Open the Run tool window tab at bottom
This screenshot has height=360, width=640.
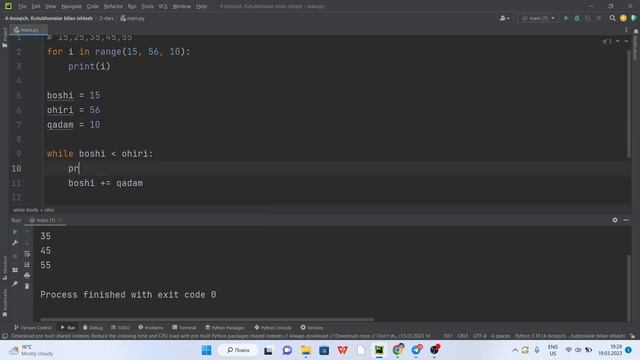tap(68, 327)
